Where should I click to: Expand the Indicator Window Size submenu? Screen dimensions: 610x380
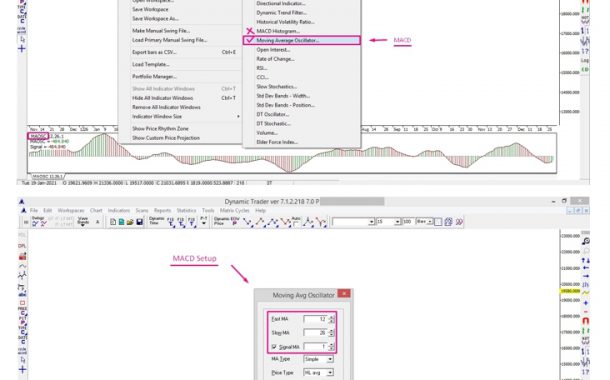click(x=186, y=116)
